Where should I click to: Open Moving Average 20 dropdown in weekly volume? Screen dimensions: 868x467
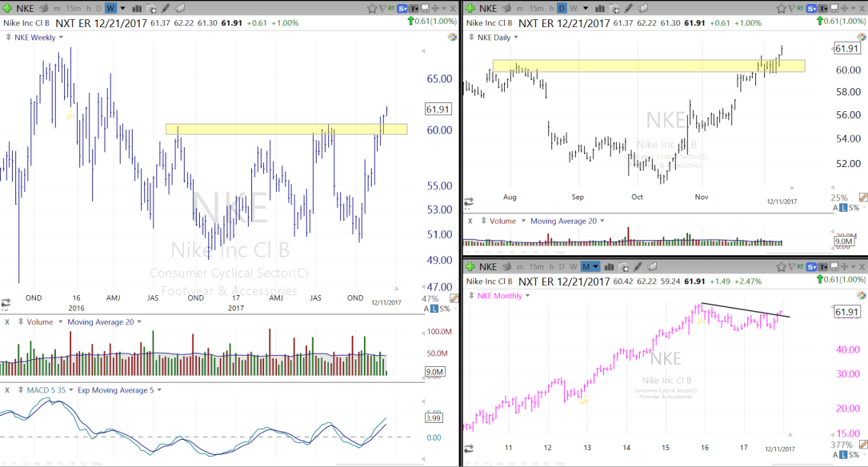pos(139,322)
